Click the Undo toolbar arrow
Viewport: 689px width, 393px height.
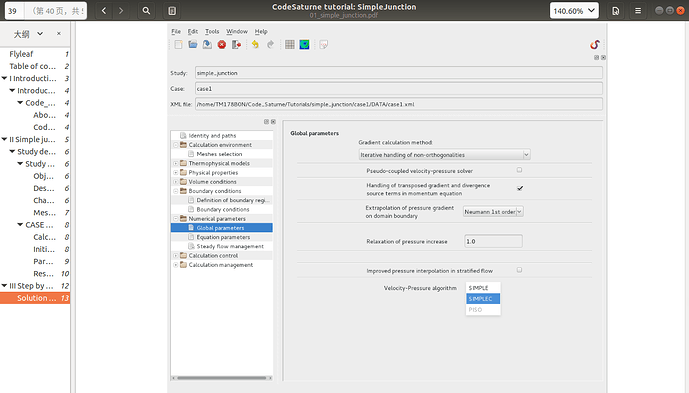pos(255,44)
